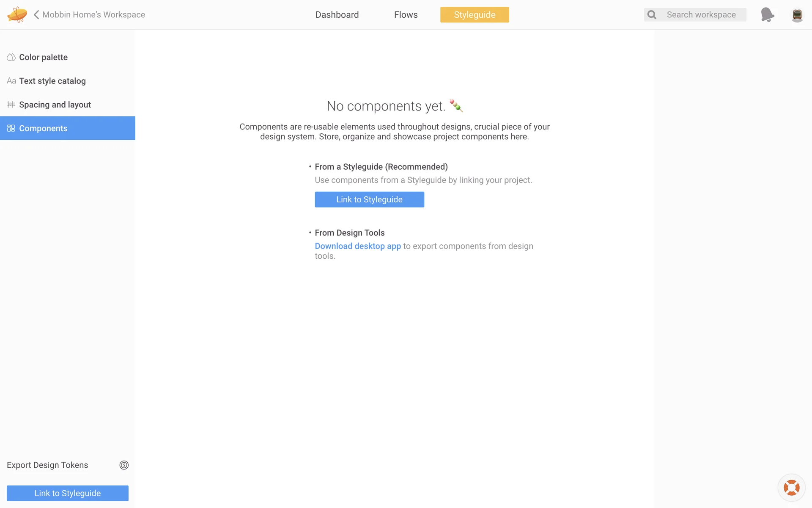The height and width of the screenshot is (508, 812).
Task: Click the Color palette droplet icon
Action: coord(11,57)
